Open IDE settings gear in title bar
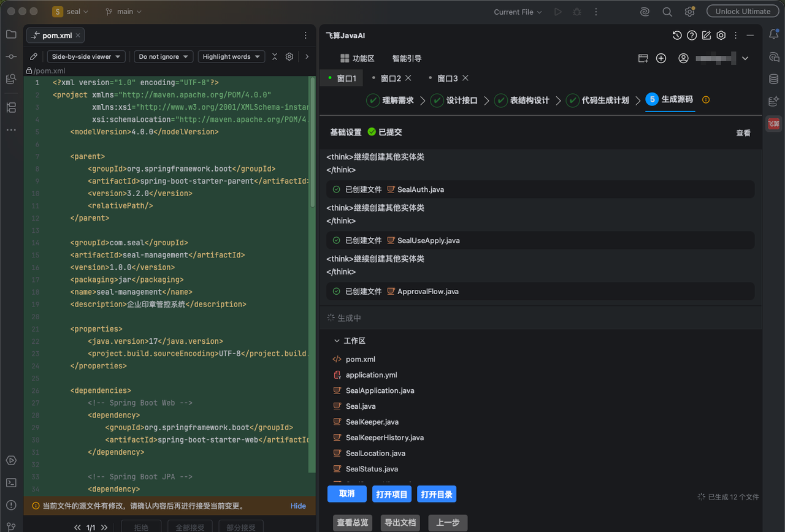785x532 pixels. [690, 12]
